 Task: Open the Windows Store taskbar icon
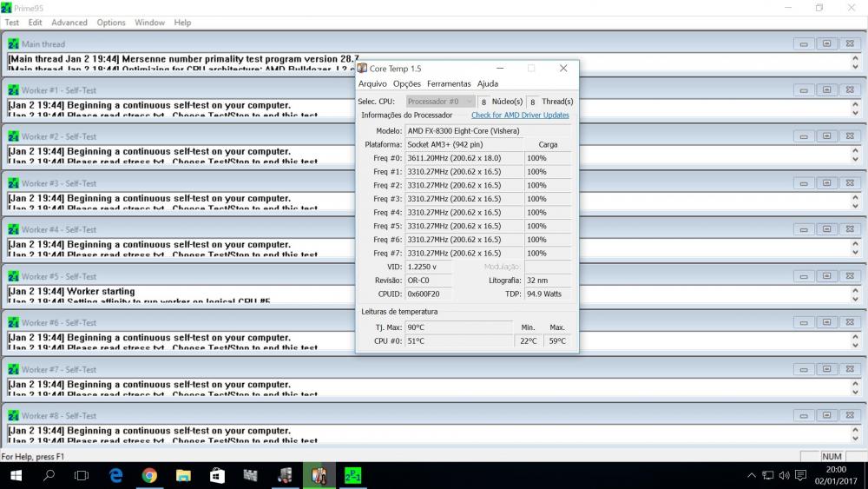(x=217, y=475)
